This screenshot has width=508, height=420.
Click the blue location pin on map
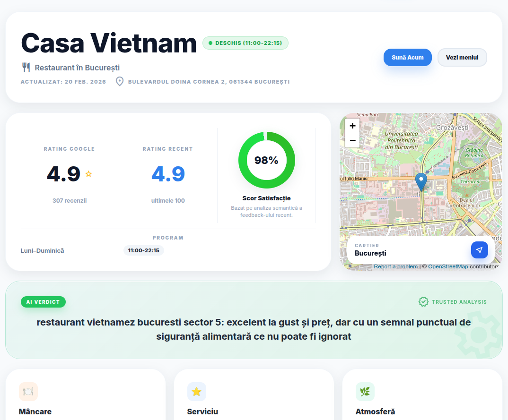(421, 181)
